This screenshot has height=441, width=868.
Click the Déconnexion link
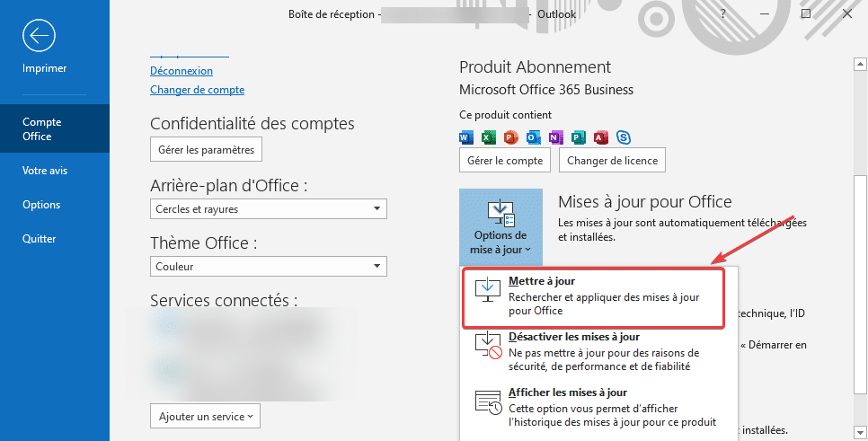click(x=181, y=71)
